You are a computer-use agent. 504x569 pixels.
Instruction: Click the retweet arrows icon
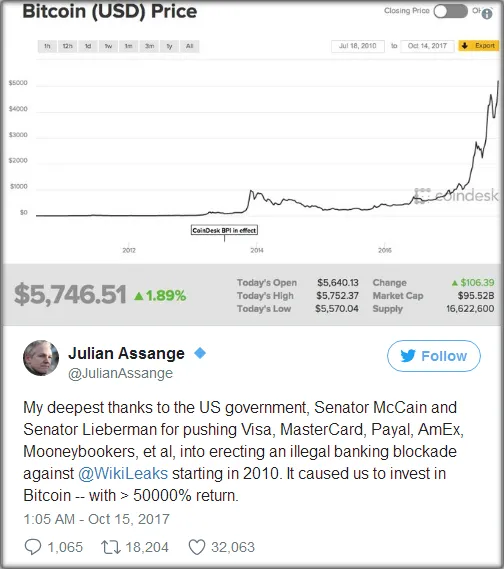click(x=111, y=547)
